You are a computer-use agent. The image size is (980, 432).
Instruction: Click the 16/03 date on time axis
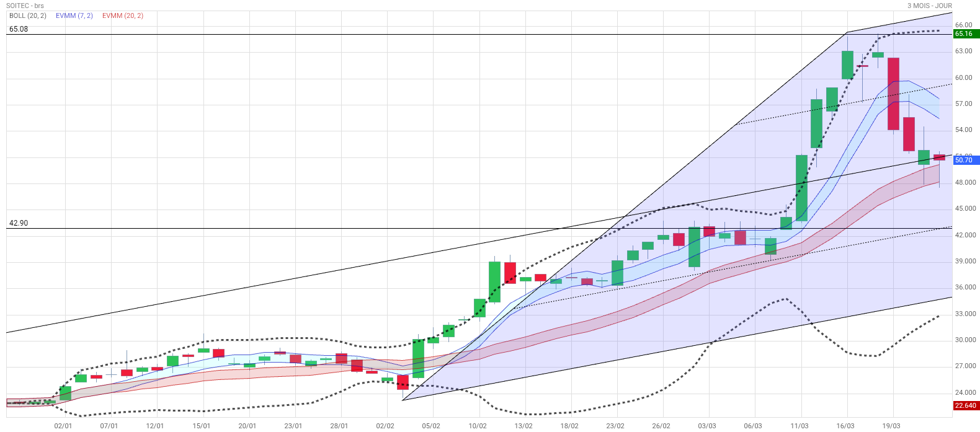point(845,426)
